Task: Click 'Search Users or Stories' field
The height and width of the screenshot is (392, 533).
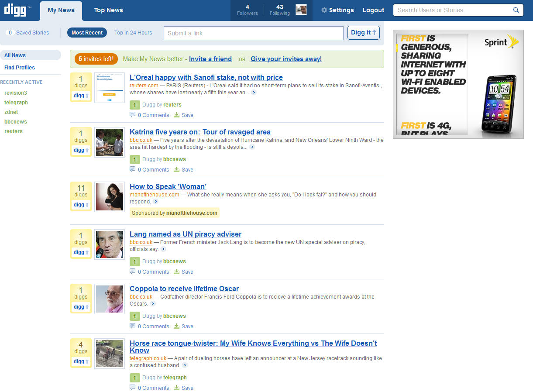Action: click(452, 10)
